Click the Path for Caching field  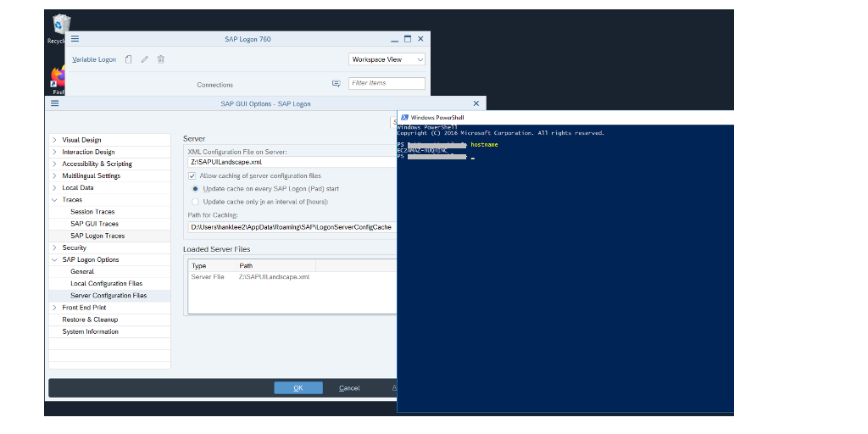point(292,227)
